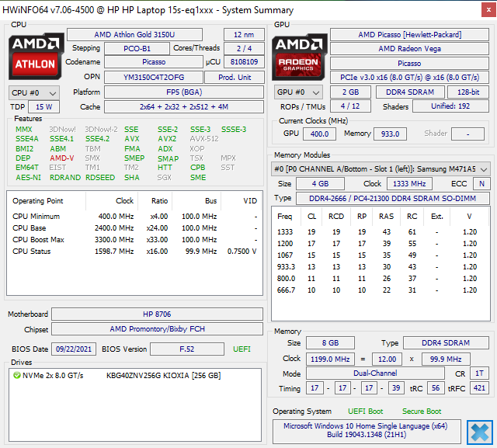Click the ECC N value

click(481, 184)
